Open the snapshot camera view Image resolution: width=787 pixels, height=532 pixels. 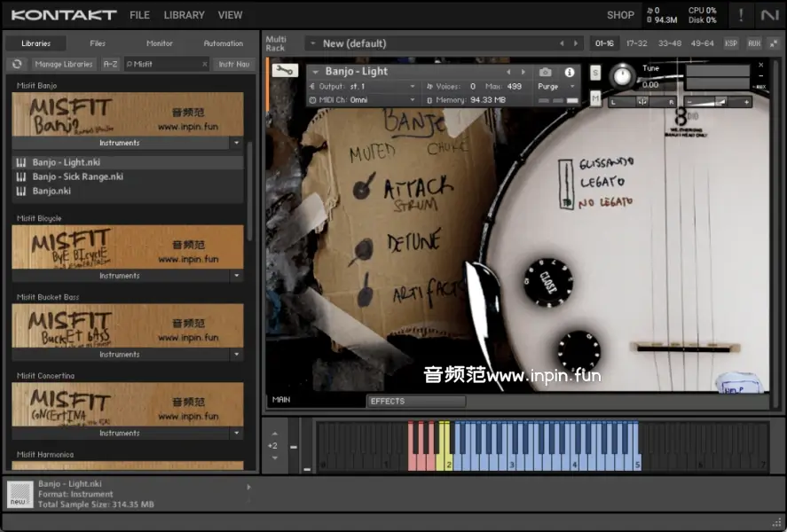(545, 72)
